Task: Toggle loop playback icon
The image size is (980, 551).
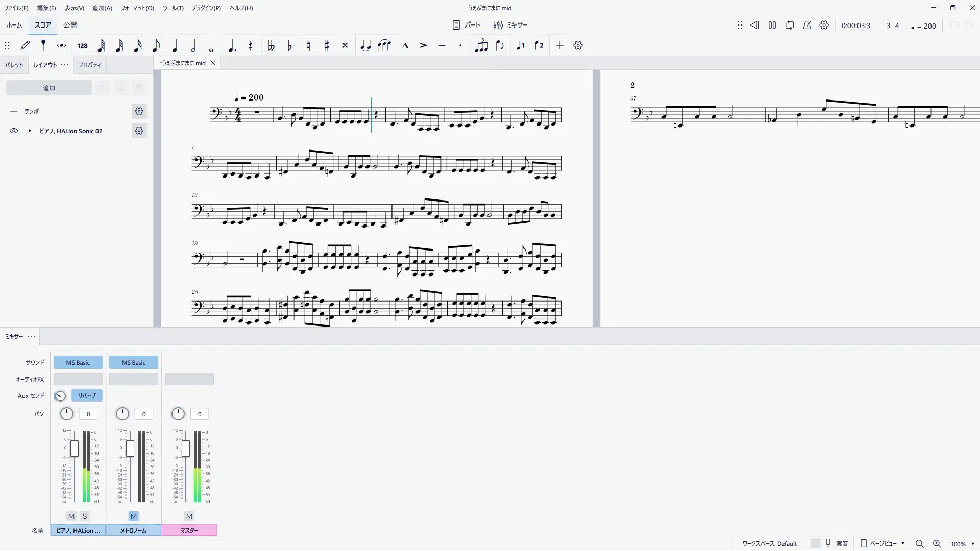Action: click(790, 26)
